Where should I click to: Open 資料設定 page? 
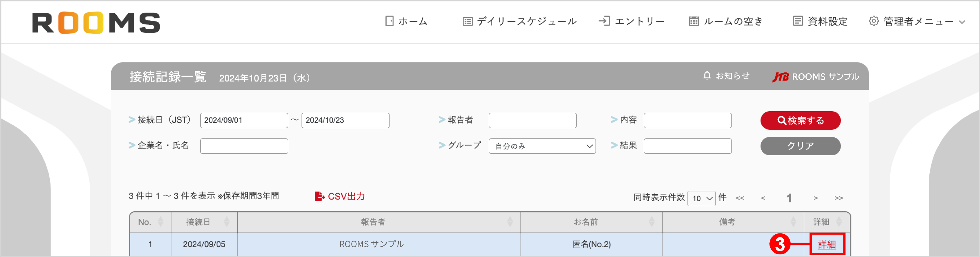pyautogui.click(x=821, y=21)
